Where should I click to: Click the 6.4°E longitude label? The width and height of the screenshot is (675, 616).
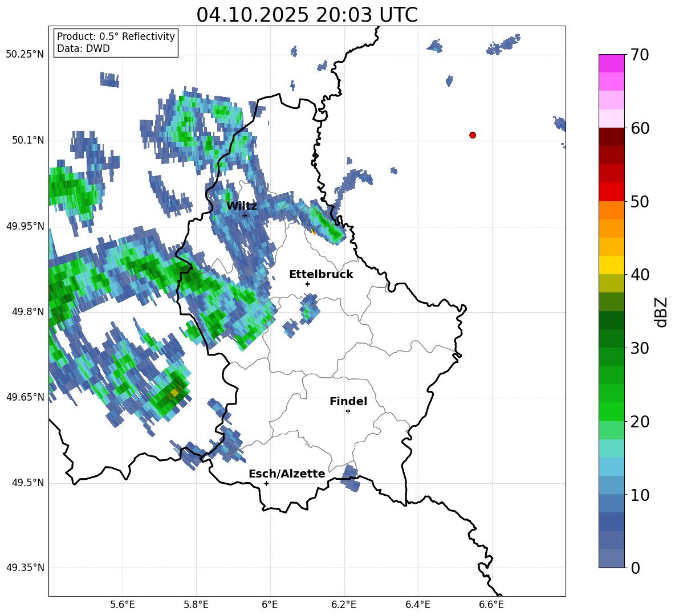coord(417,605)
